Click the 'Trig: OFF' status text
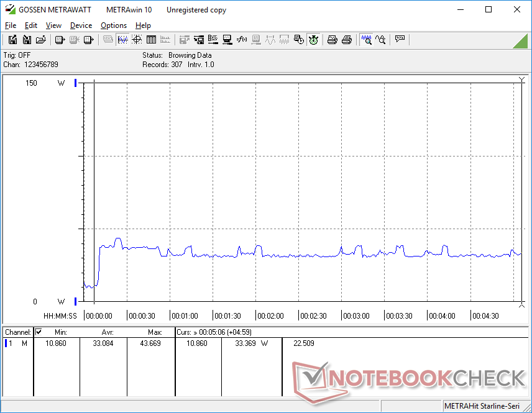532x413 pixels. [x=17, y=55]
